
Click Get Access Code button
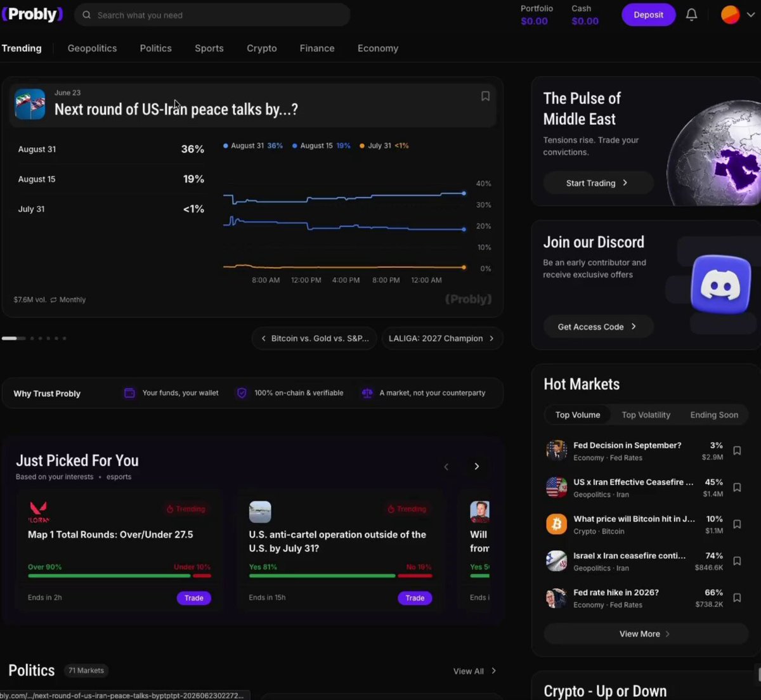click(597, 327)
